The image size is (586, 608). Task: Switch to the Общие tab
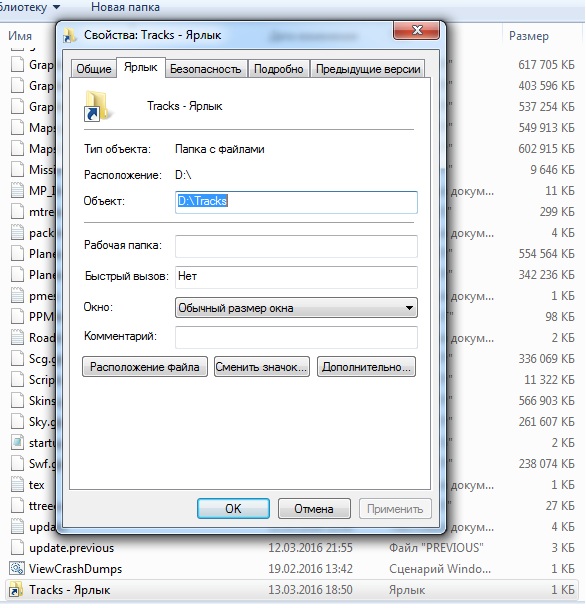(x=93, y=69)
